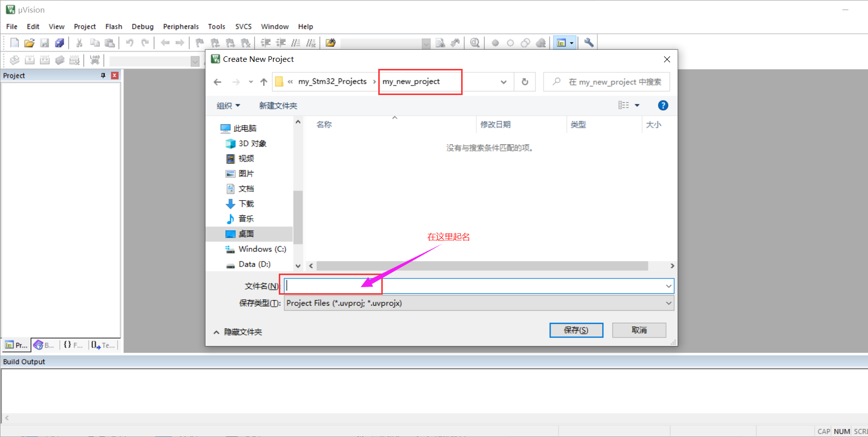Click 新建文件夹 new folder button

(278, 106)
